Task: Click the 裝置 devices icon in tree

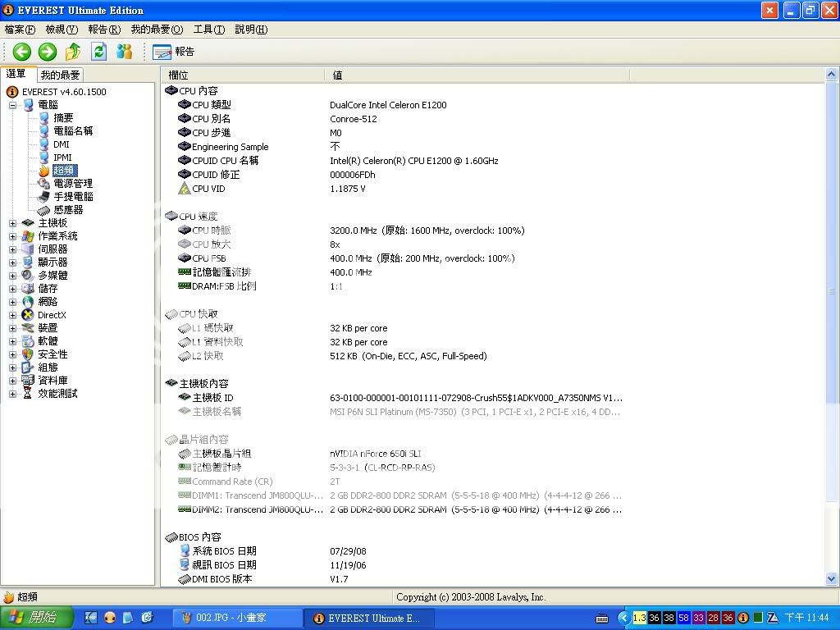Action: point(28,328)
